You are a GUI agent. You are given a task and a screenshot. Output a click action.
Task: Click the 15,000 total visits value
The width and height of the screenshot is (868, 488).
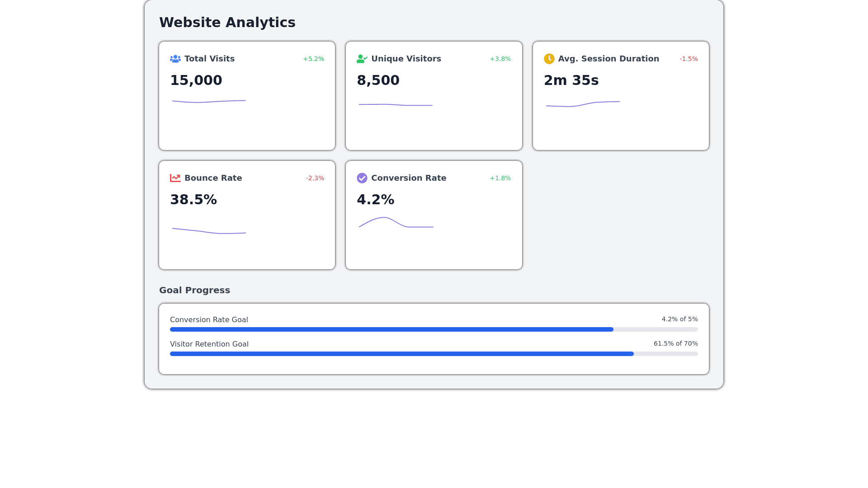[x=196, y=80]
